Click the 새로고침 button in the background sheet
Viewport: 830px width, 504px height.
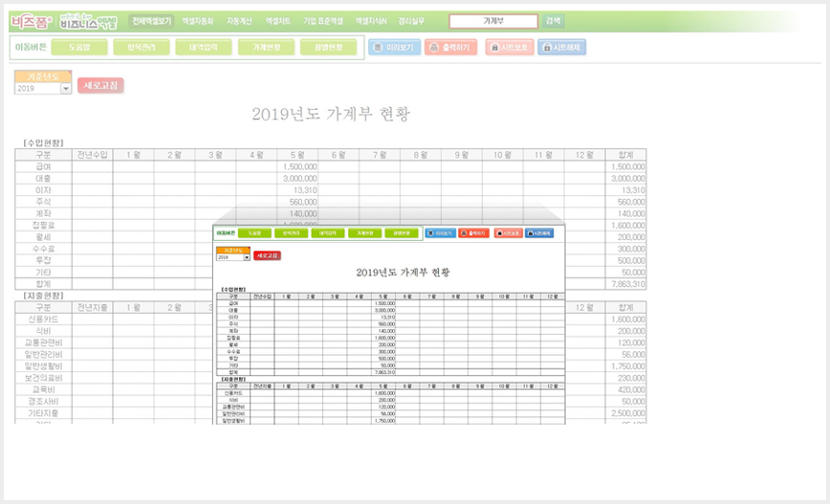[x=100, y=85]
